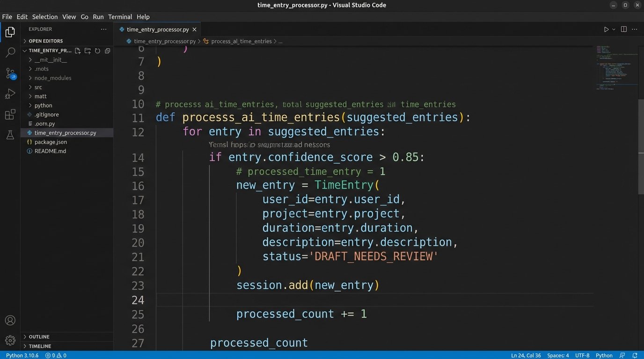Open the run options dropdown arrow
Screen dimensions: 644x359
(x=614, y=29)
